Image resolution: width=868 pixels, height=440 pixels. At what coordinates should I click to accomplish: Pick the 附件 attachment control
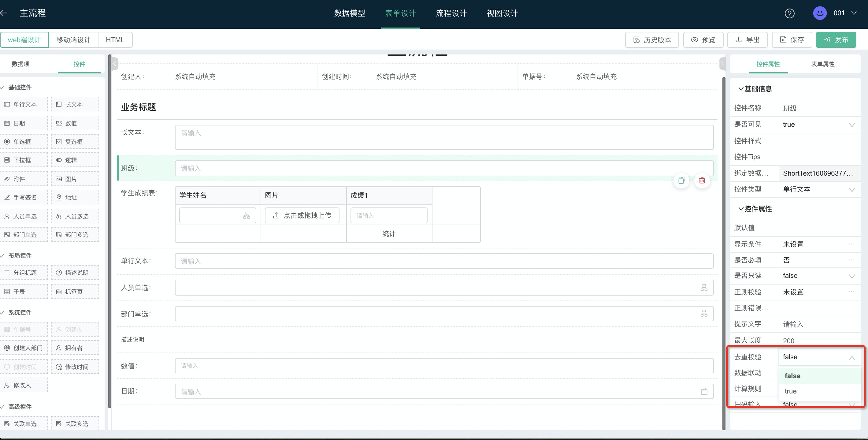pos(24,179)
